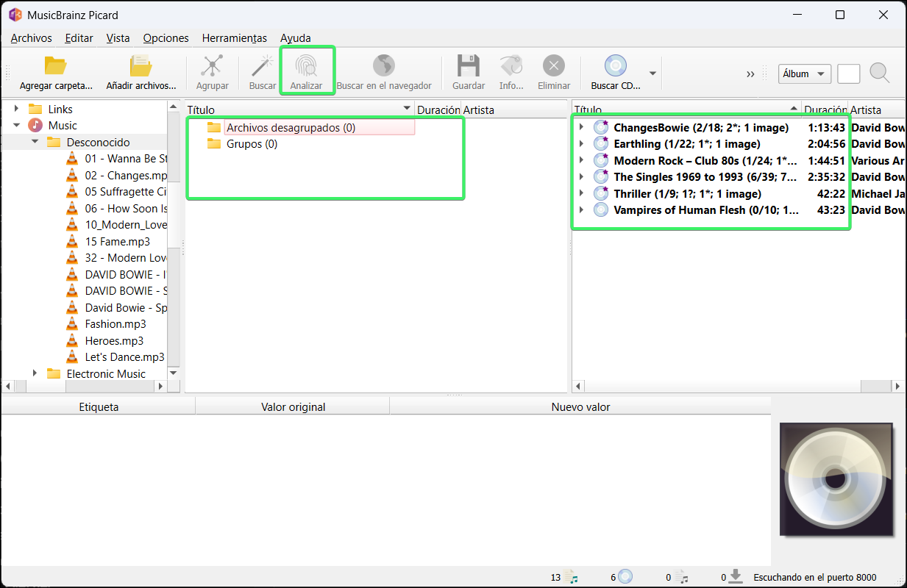
Task: Open the Buscar CD dropdown arrow
Action: [x=652, y=73]
